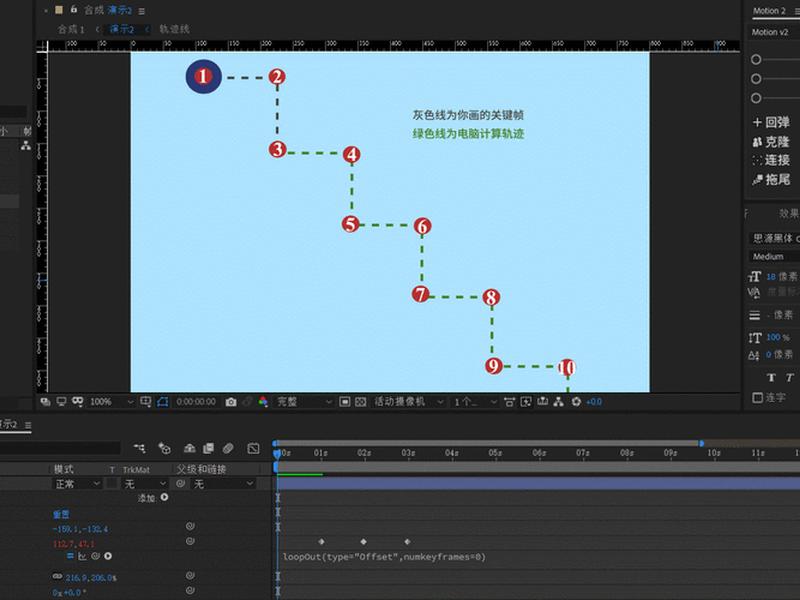Open the show channel RGB color icon
800x600 pixels.
coord(263,402)
